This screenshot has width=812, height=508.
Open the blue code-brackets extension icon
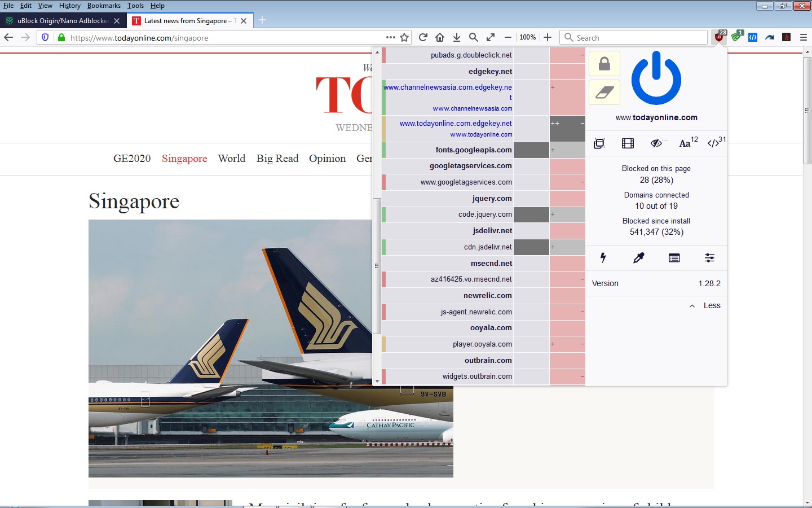(x=753, y=37)
